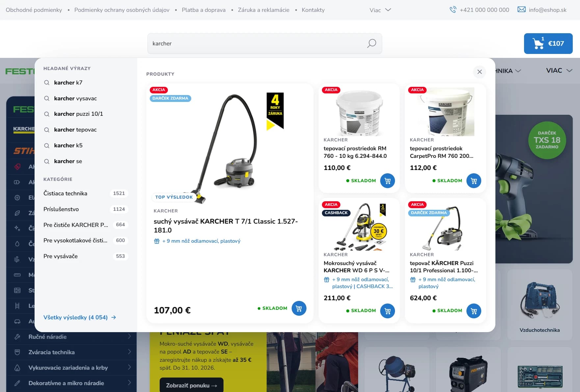
Task: Expand the Viac dropdown in top bar
Action: [380, 10]
